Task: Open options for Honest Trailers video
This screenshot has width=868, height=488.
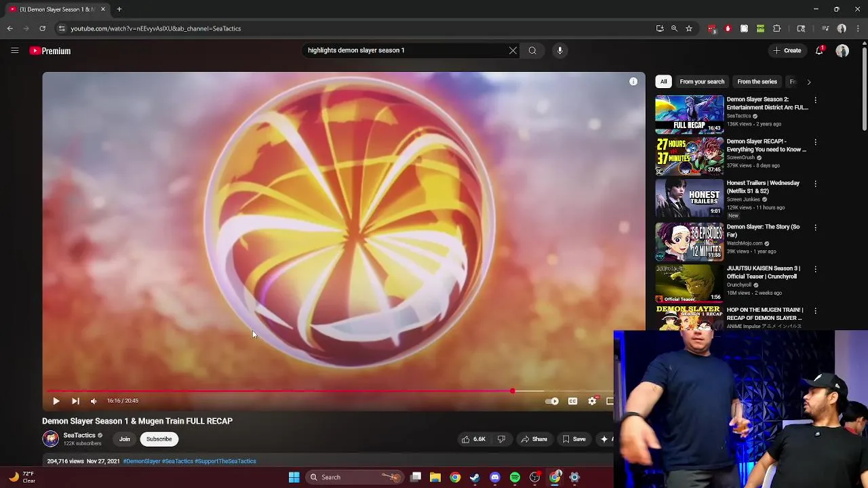Action: coord(815,184)
